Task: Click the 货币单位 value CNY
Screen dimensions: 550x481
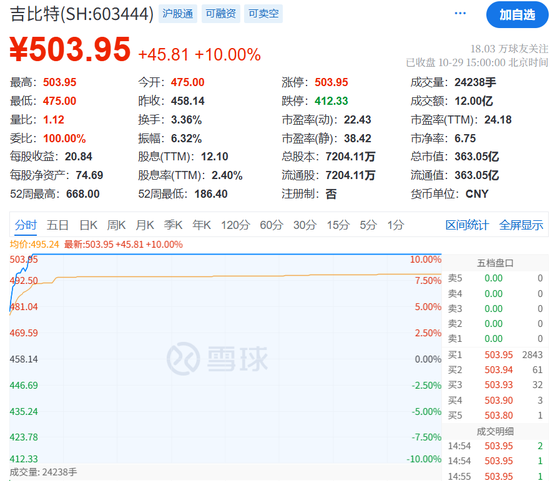Action: pos(477,194)
